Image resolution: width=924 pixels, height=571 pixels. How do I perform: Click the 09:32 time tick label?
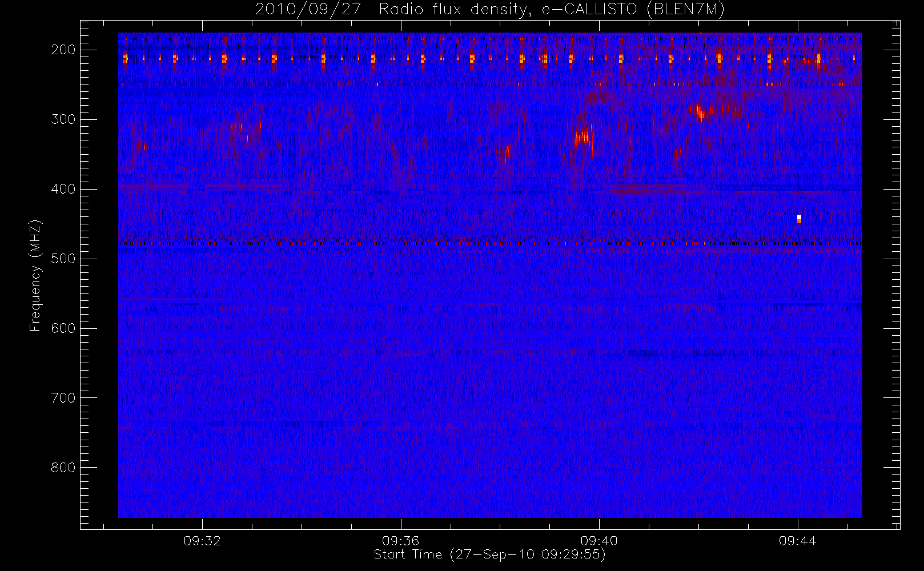point(202,541)
